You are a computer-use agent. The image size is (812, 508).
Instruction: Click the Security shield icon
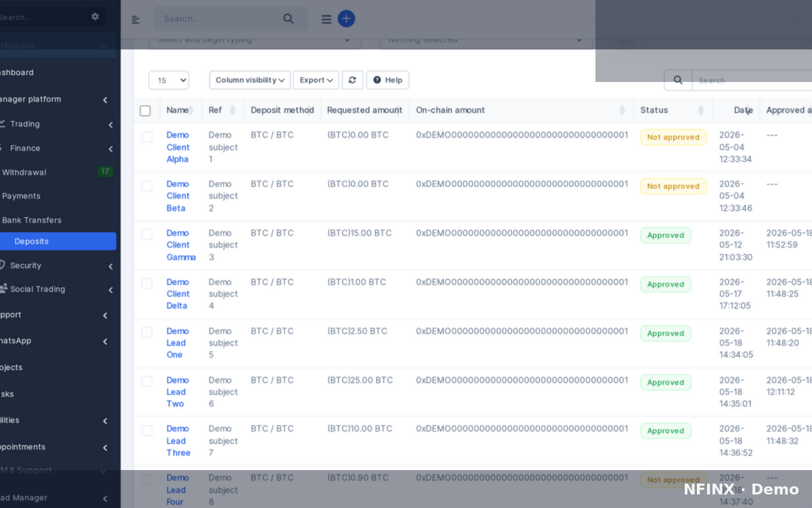(2, 265)
